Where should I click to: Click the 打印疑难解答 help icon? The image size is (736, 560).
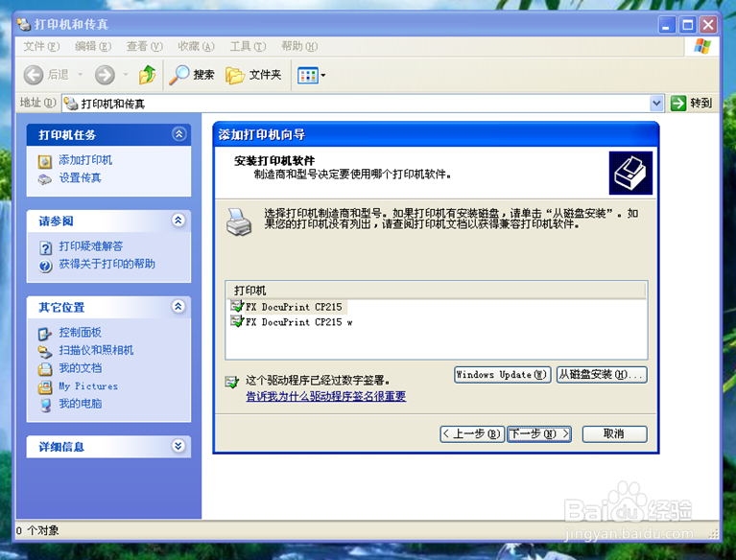(45, 247)
